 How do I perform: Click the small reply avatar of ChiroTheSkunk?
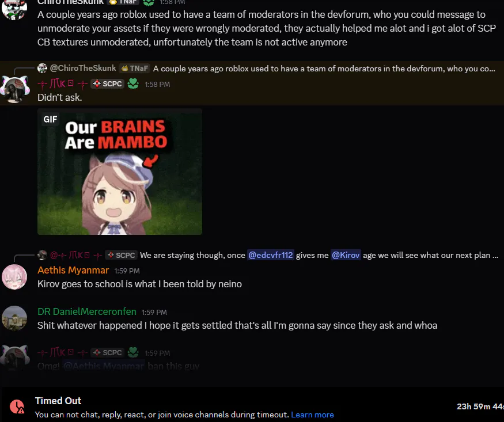(x=42, y=68)
